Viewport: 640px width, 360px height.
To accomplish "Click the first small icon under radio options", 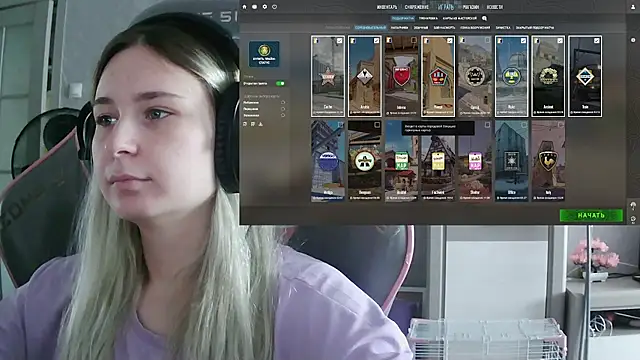I will coord(245,124).
